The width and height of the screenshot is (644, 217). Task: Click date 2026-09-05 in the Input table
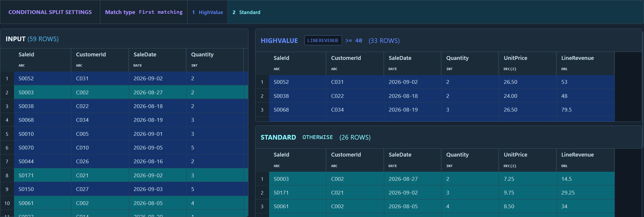(x=157, y=147)
